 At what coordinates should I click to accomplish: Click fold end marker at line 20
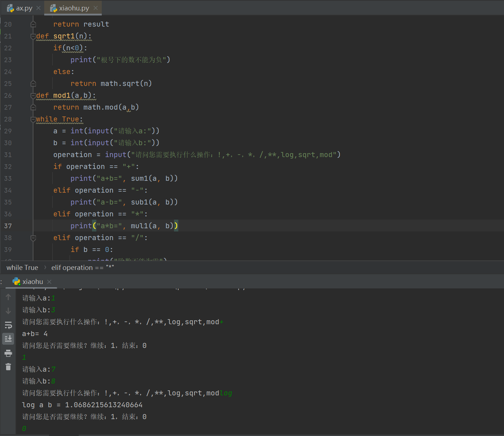tap(33, 24)
